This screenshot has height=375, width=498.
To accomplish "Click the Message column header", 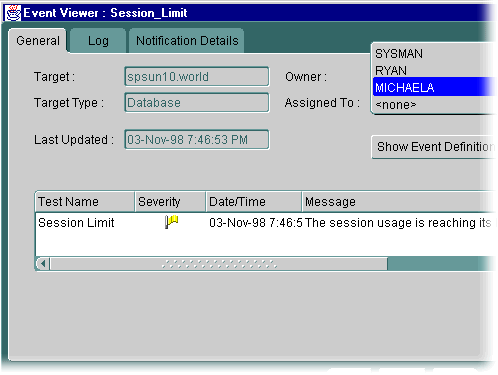I will pyautogui.click(x=399, y=202).
